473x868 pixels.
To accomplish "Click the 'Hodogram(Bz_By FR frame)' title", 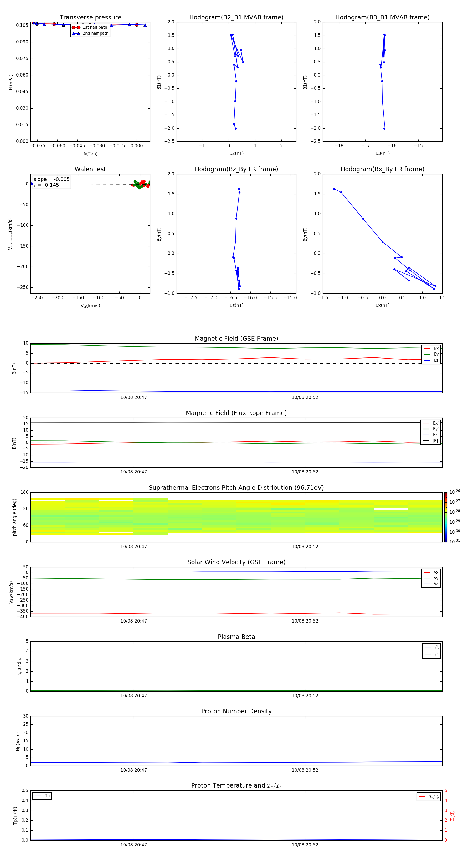I will 236,169.
